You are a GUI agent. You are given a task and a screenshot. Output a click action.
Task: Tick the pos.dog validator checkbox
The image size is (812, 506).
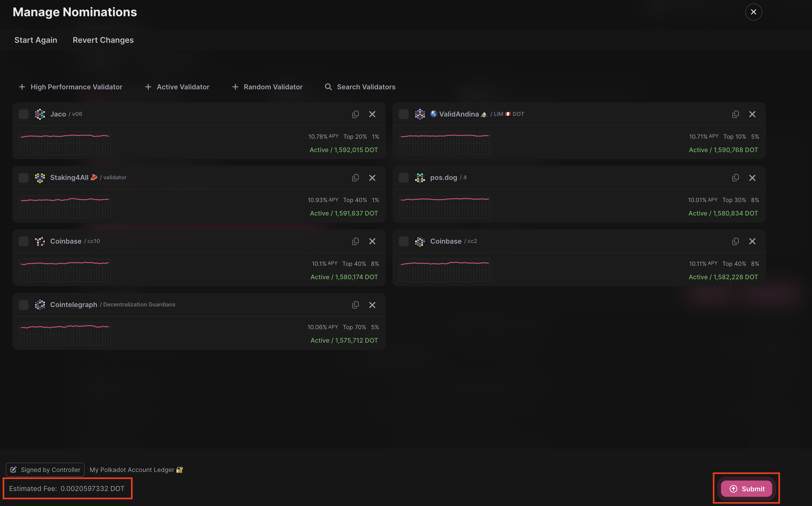(404, 178)
